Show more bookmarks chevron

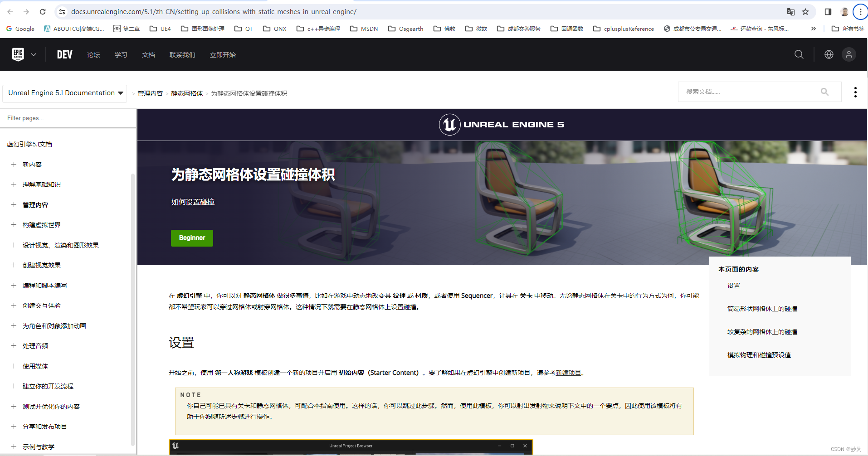814,29
